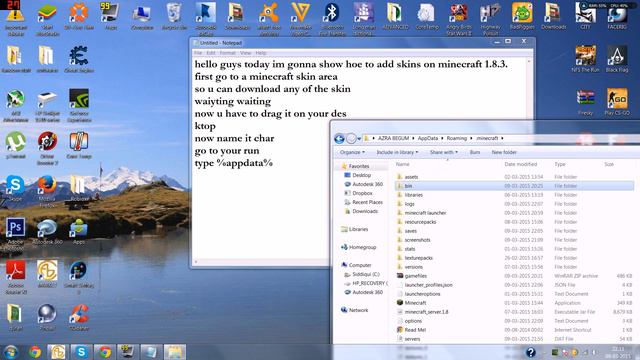Sort files by the Type column header

click(x=560, y=164)
